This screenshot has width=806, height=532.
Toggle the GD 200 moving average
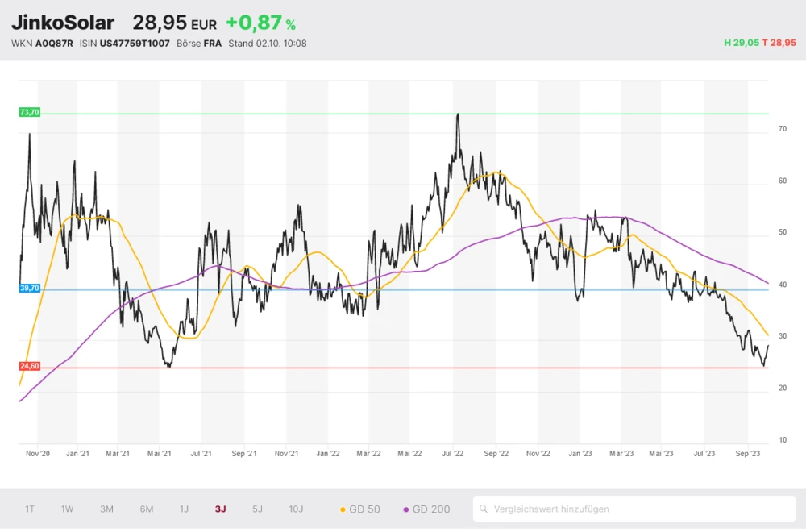point(426,509)
